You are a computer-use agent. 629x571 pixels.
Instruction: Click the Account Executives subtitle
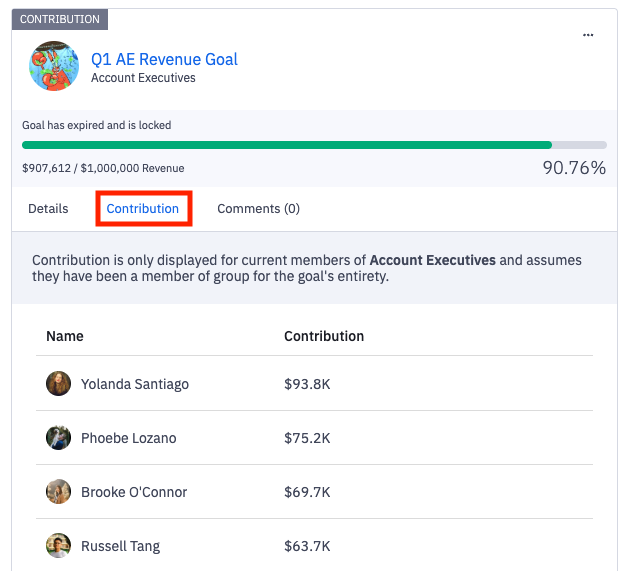point(143,78)
